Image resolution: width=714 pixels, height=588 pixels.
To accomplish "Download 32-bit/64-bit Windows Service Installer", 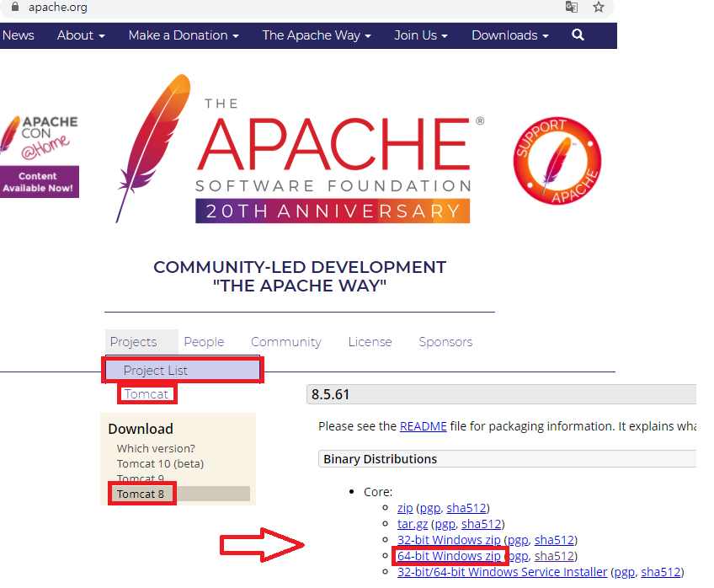I will pos(502,572).
